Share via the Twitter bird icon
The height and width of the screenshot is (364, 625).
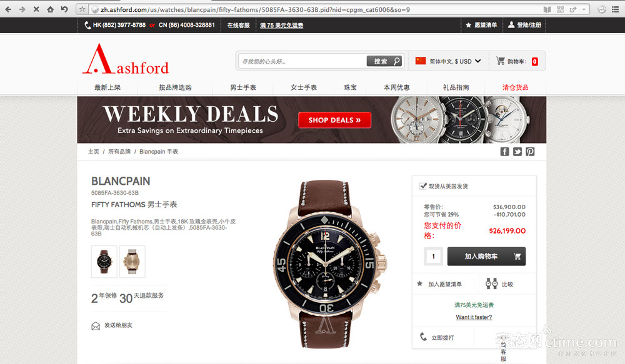pos(517,152)
